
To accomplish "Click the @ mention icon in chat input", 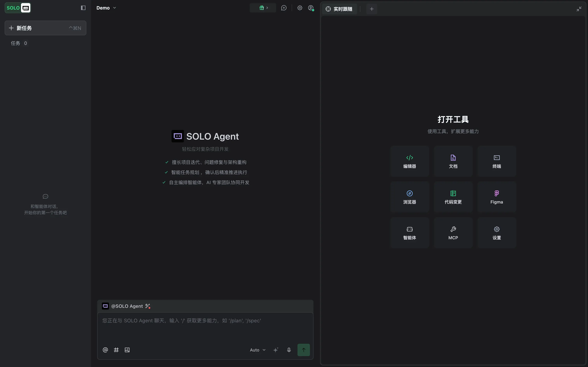I will click(105, 350).
